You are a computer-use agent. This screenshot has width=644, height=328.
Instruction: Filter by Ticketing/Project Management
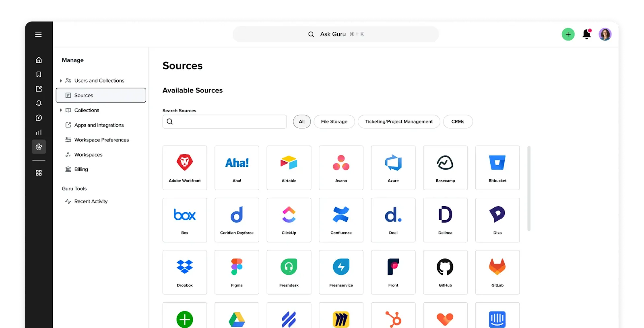coord(399,121)
